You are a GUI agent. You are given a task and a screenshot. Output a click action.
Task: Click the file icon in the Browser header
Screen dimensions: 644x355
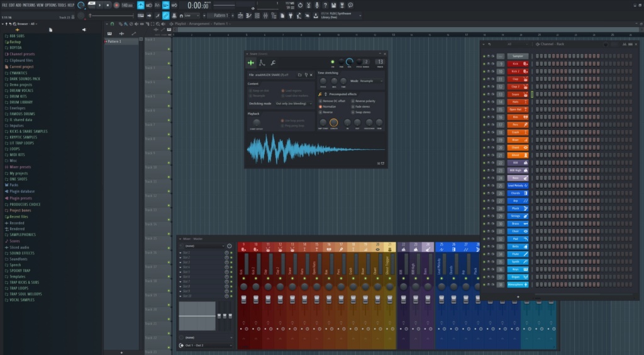pyautogui.click(x=50, y=30)
